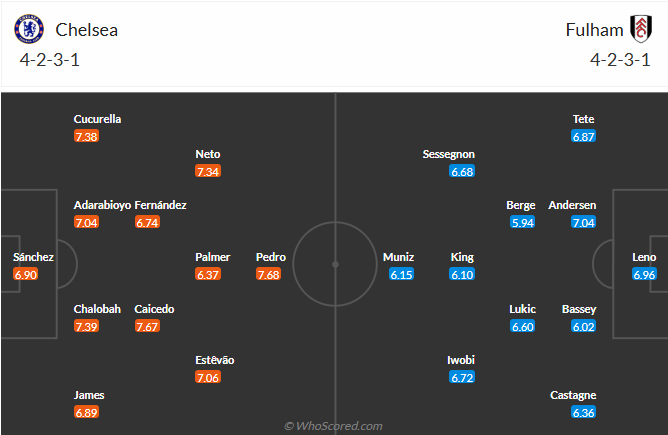The image size is (668, 435).
Task: Open Palmer's player entry
Action: tap(212, 257)
